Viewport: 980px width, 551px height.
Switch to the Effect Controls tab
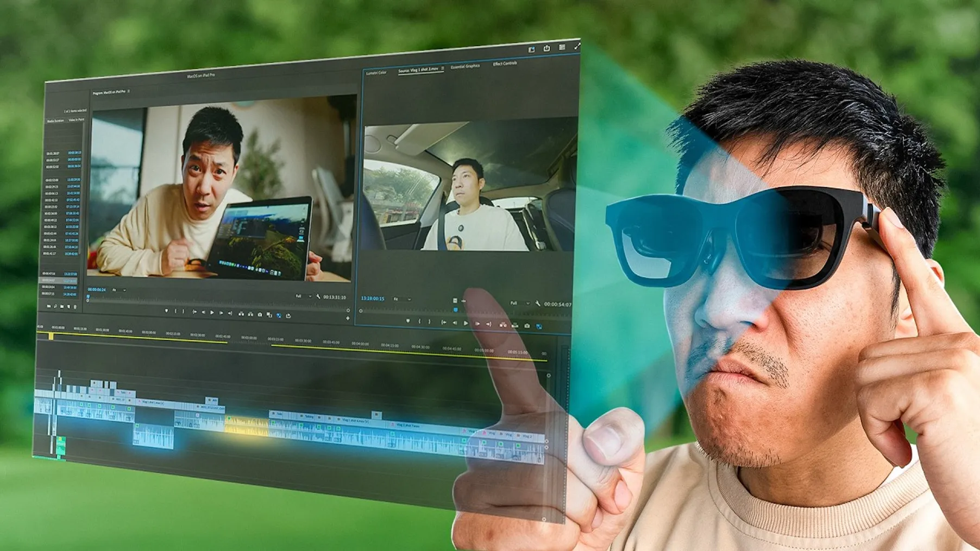click(504, 64)
